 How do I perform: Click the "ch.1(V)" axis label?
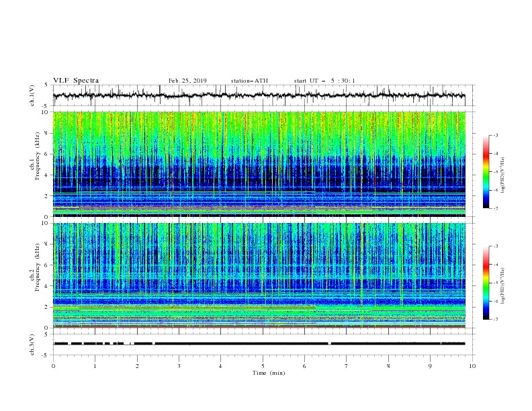coord(32,95)
